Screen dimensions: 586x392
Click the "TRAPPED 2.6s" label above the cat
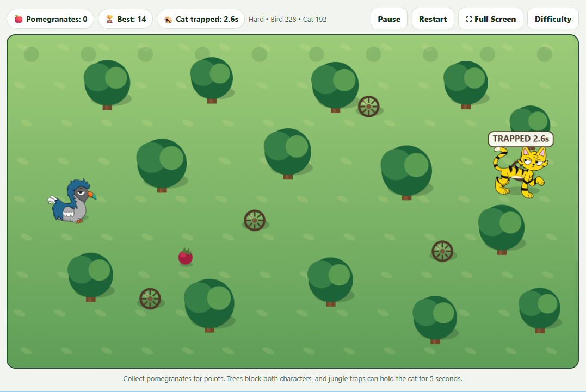521,139
